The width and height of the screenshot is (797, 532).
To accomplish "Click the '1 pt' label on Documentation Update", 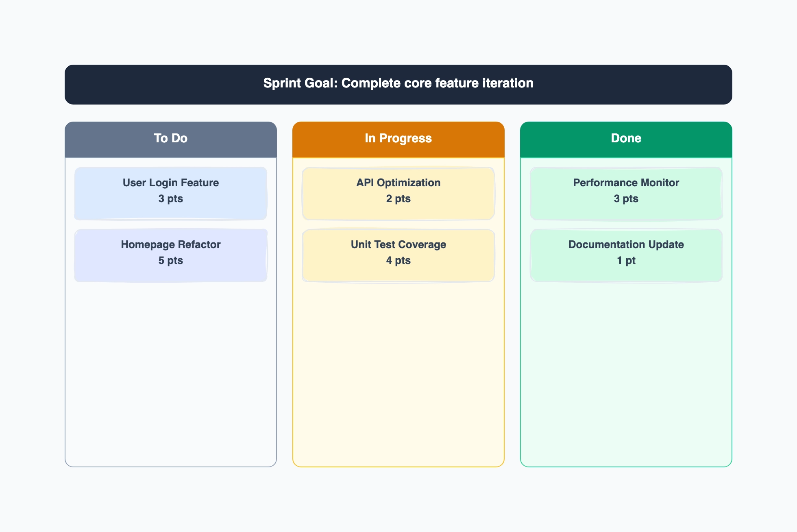I will click(626, 261).
